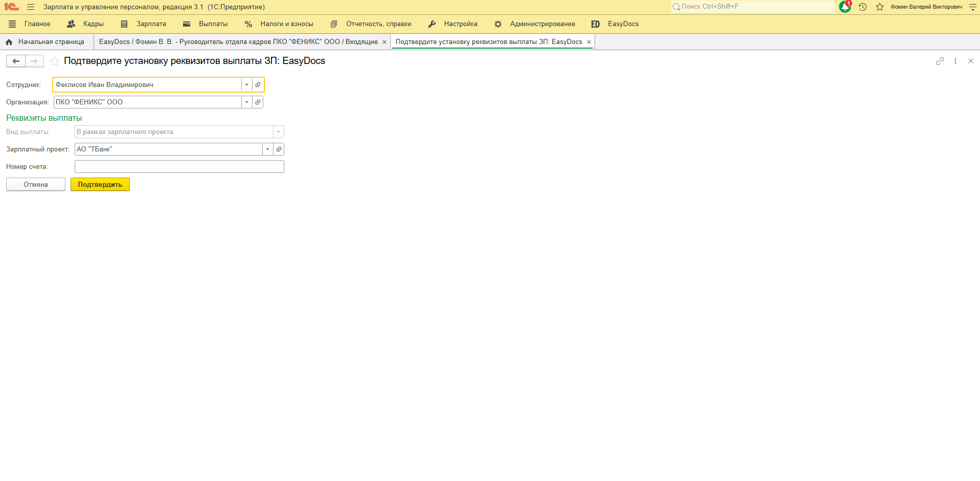Viewport: 980px width, 481px height.
Task: Open the history clock icon
Action: coord(862,7)
